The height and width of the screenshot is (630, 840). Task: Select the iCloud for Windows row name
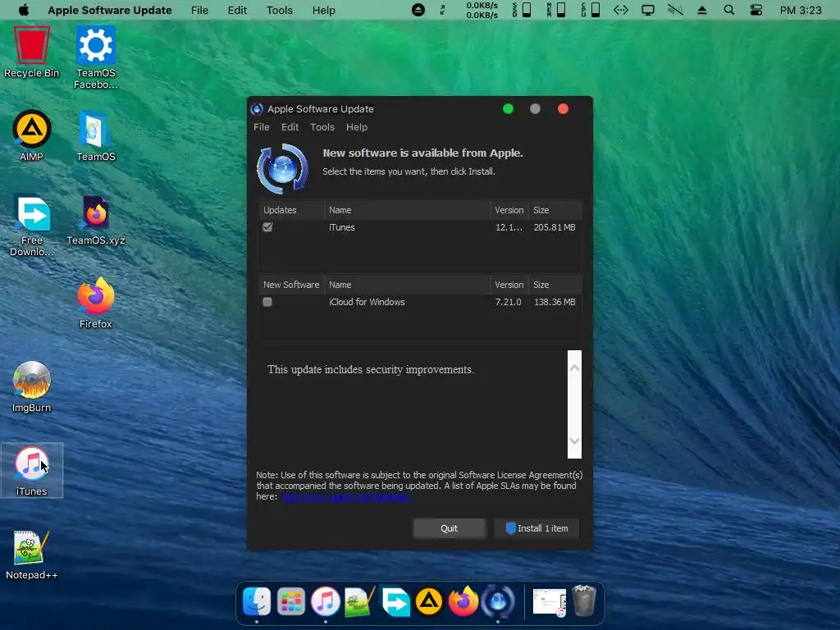tap(367, 302)
